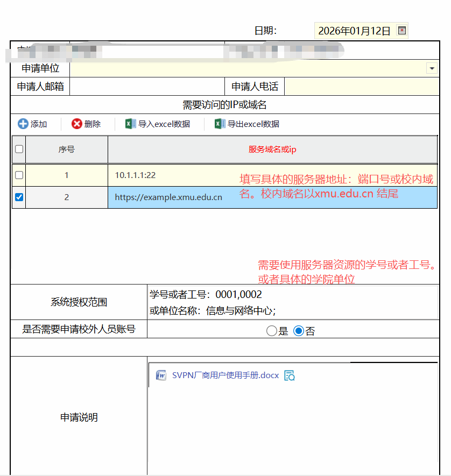Click the 导入excel数据 Excel icon
The width and height of the screenshot is (451, 476).
click(130, 124)
